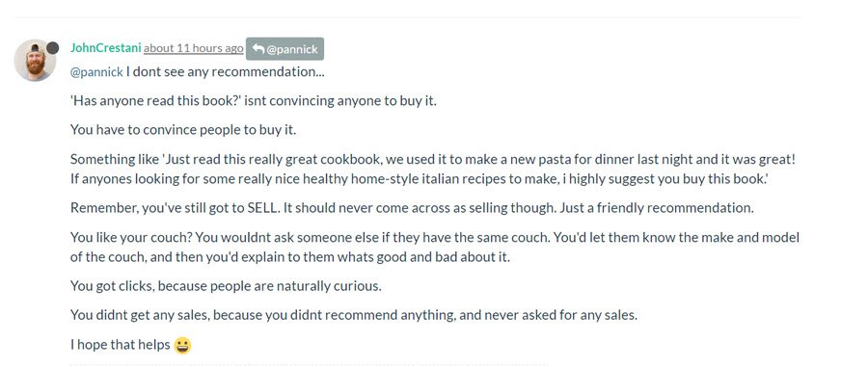This screenshot has height=367, width=868.
Task: Click the line 'of the couch, and then you'd explain'
Action: click(290, 257)
